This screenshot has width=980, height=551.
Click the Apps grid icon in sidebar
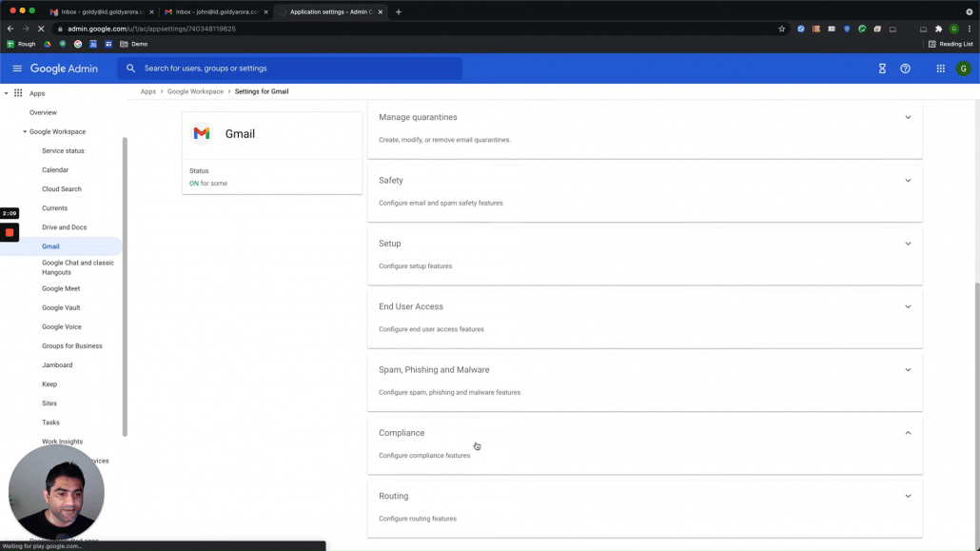[x=18, y=93]
